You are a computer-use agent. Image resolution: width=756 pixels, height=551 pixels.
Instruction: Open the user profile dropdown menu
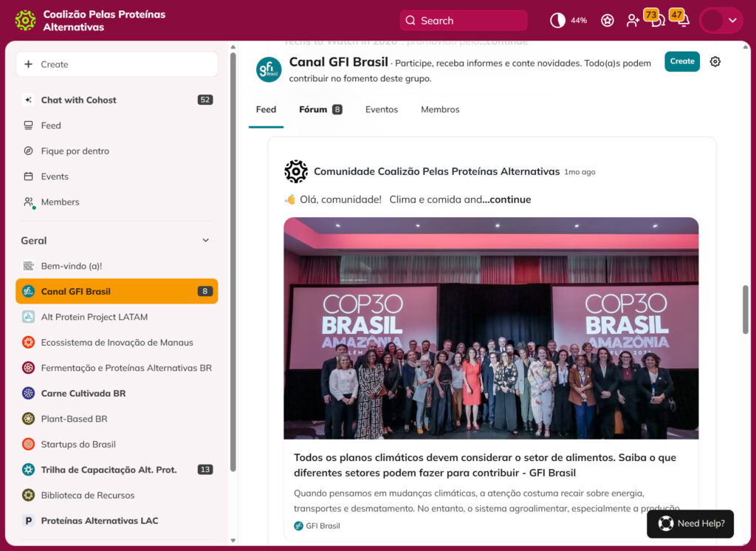click(721, 21)
